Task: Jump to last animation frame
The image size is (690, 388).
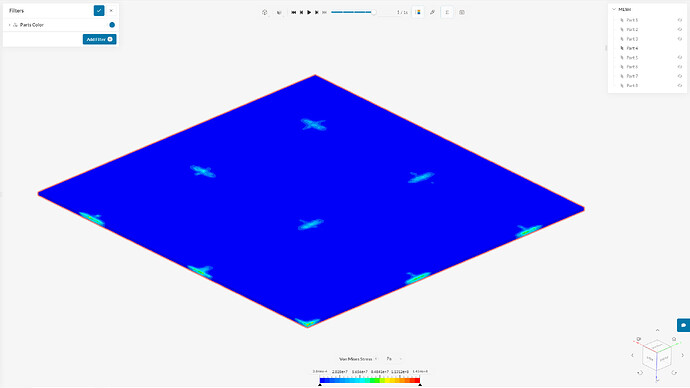Action: pyautogui.click(x=324, y=12)
